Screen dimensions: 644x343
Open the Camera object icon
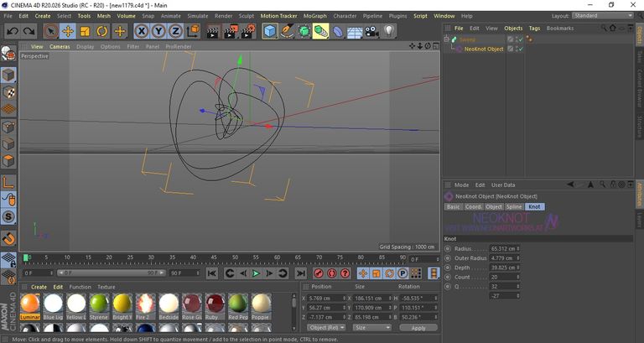click(371, 31)
